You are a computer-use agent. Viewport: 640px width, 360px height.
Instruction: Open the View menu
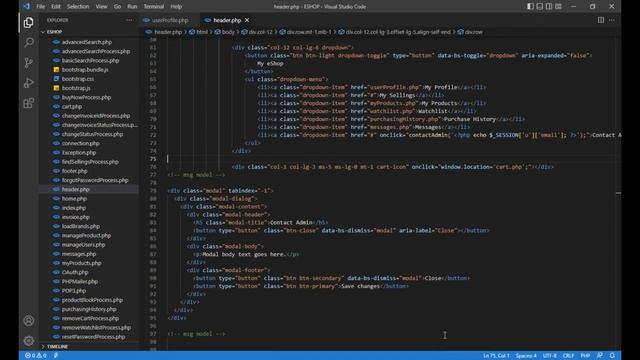coord(101,7)
